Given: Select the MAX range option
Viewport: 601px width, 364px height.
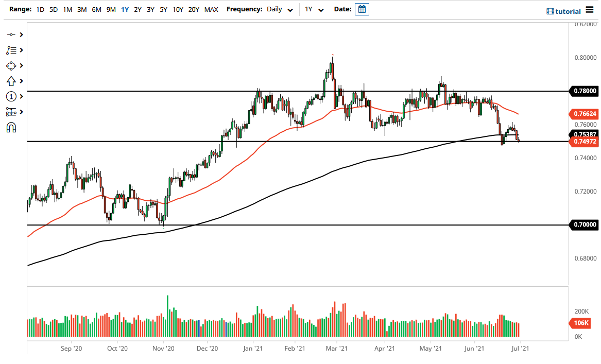Looking at the screenshot, I should click(211, 9).
